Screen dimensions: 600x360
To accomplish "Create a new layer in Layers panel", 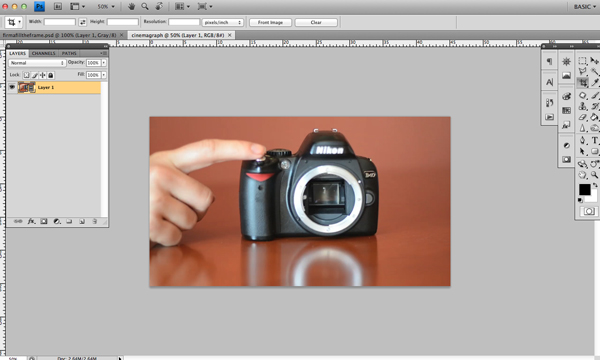I will (x=82, y=221).
